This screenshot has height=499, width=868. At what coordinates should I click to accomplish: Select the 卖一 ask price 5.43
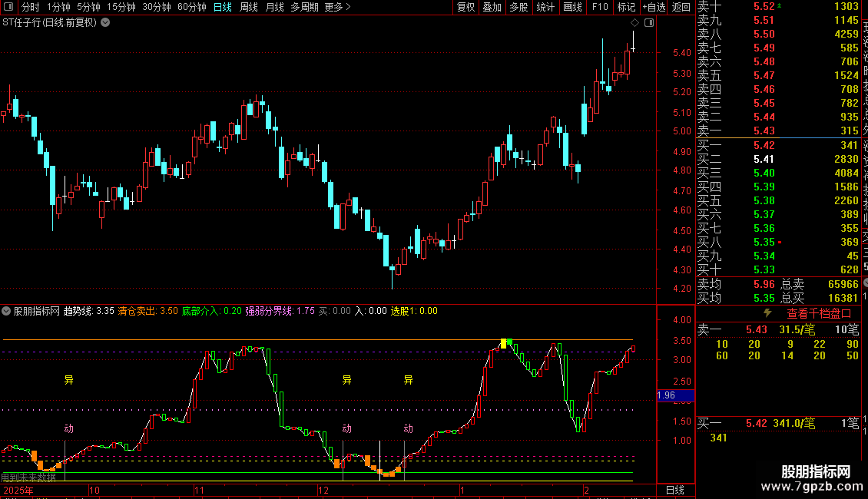[764, 131]
